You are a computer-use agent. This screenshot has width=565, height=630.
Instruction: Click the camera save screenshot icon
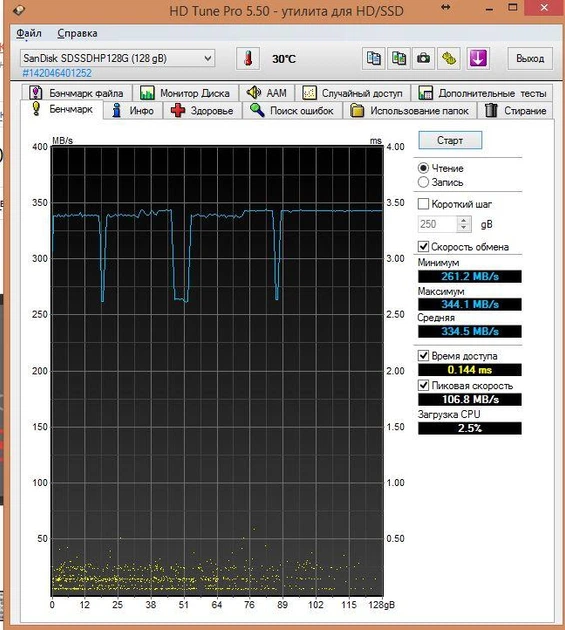pos(423,59)
